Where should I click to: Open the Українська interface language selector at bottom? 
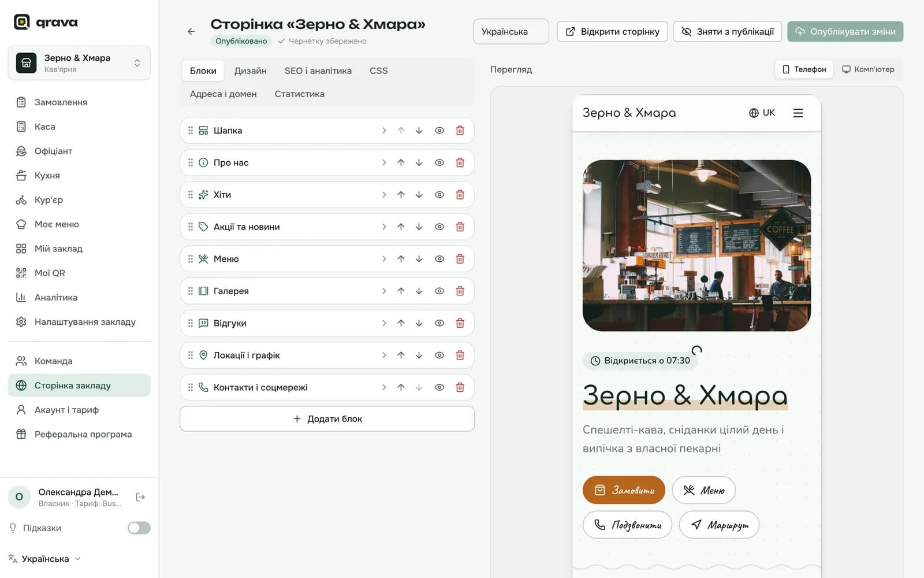tap(44, 559)
